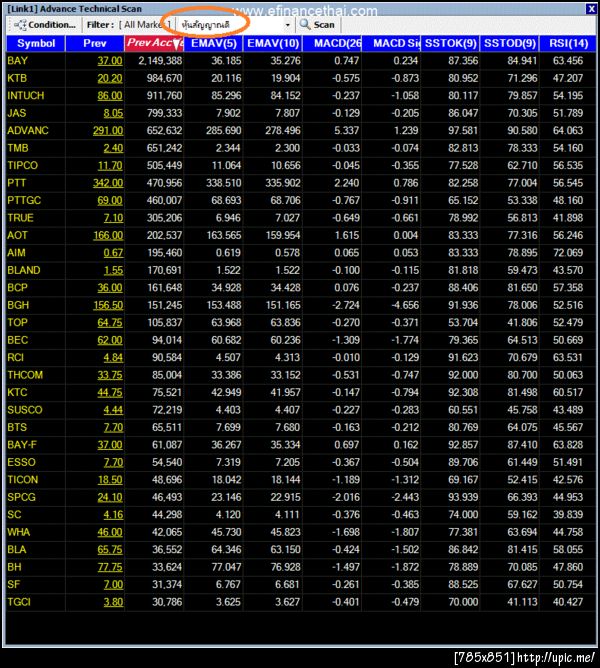Viewport: 600px width, 668px height.
Task: Select the BAY symbol row
Action: (x=301, y=60)
